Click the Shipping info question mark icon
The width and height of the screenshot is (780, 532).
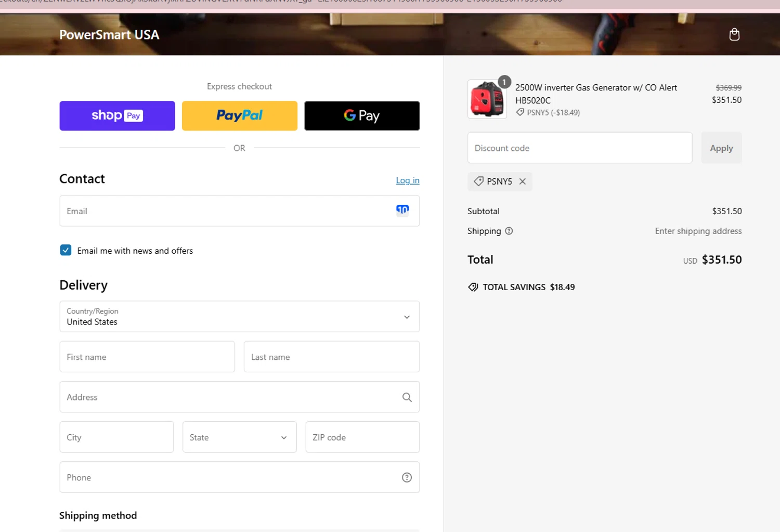[x=509, y=231]
